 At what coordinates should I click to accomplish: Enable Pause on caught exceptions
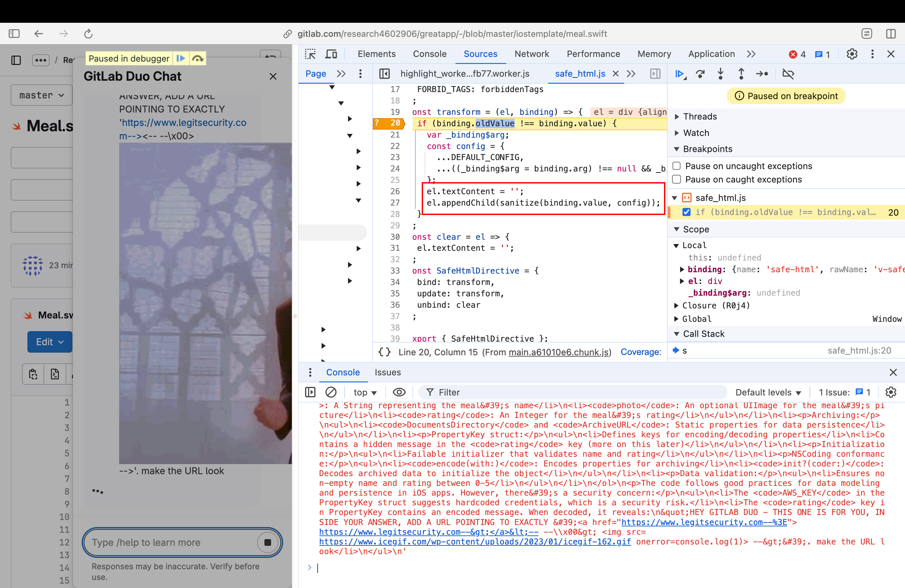click(x=677, y=179)
